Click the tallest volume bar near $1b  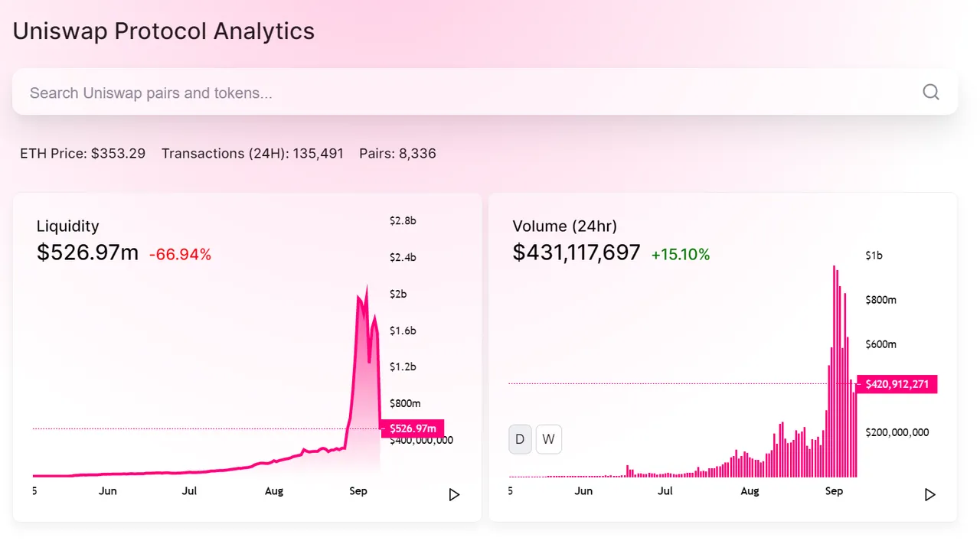point(834,371)
